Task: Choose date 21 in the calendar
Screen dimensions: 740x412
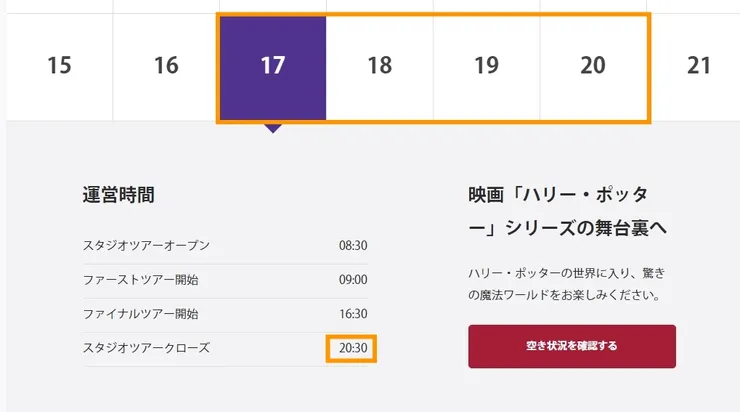Action: pos(699,67)
